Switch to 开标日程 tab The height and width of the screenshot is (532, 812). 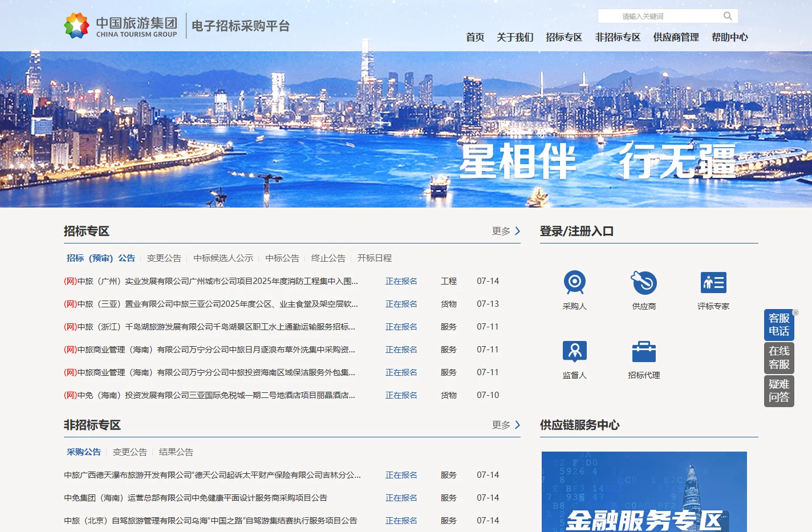pos(375,258)
